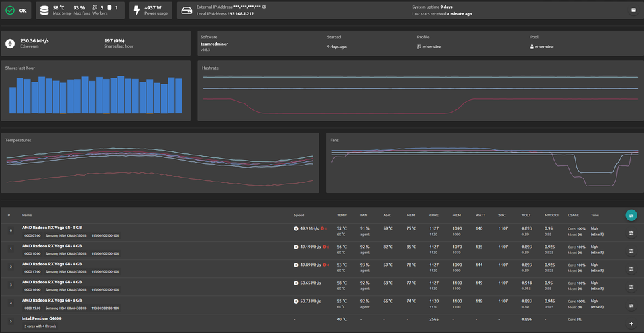Click the lightning bolt power usage icon
The height and width of the screenshot is (333, 644).
pyautogui.click(x=138, y=10)
